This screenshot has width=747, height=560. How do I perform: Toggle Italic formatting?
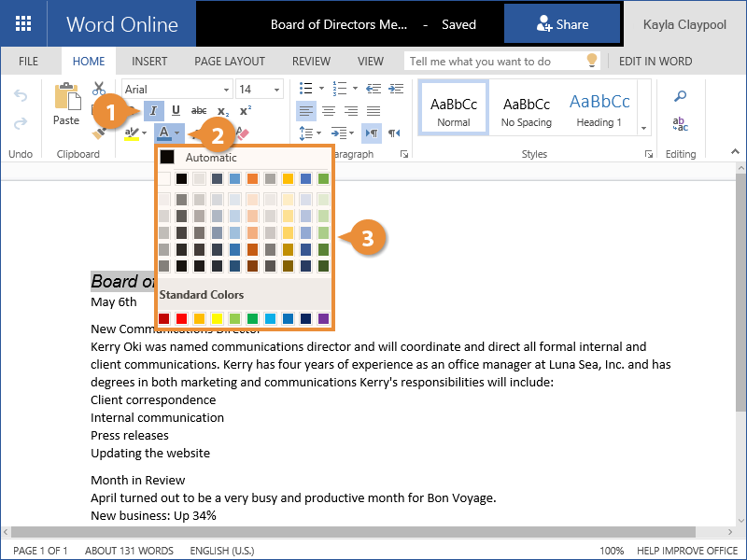154,111
